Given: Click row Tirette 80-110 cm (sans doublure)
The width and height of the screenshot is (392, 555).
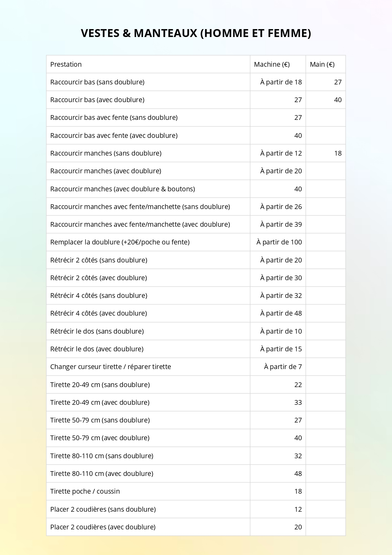Looking at the screenshot, I should pyautogui.click(x=196, y=456).
